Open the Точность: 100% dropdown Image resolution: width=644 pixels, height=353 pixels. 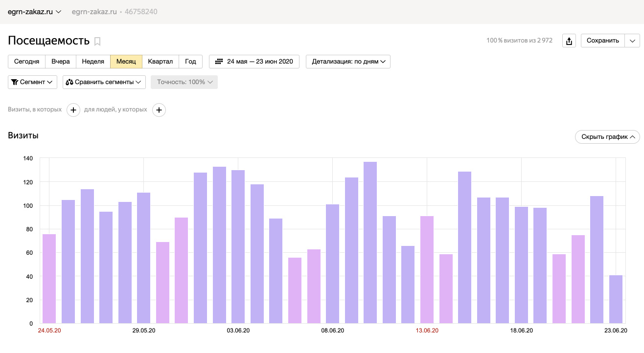(x=184, y=82)
